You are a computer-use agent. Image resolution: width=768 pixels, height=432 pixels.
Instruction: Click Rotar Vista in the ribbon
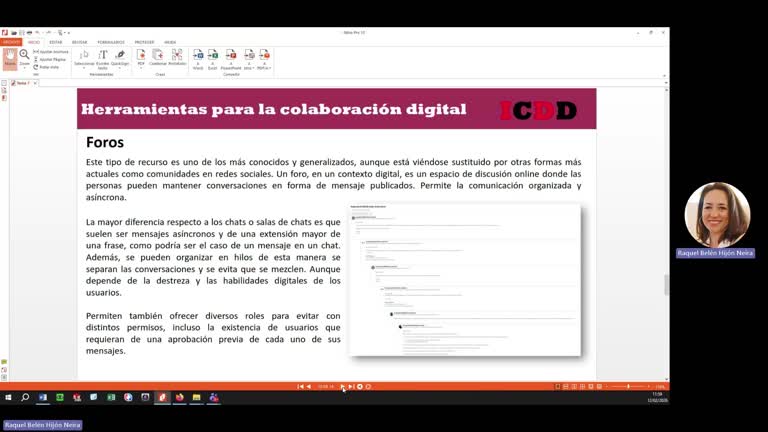pyautogui.click(x=47, y=67)
